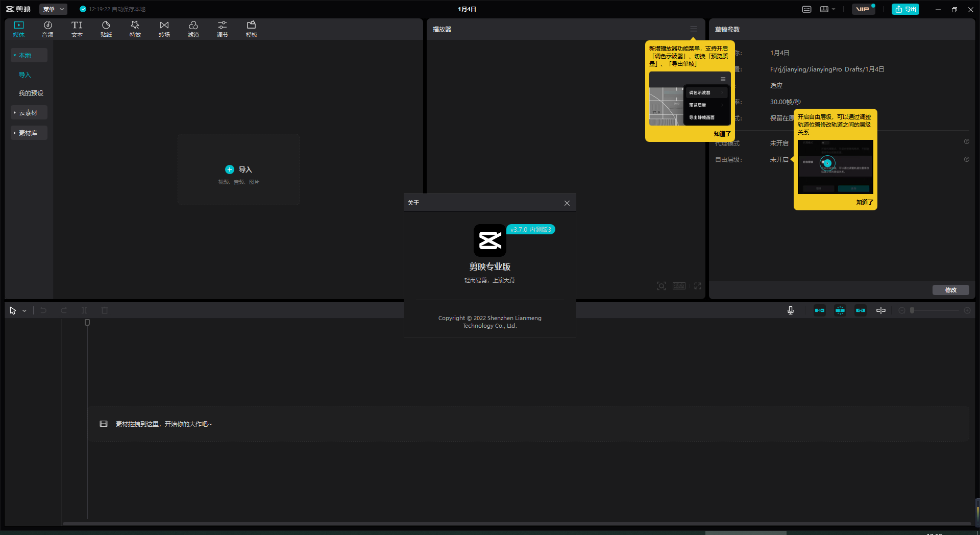This screenshot has width=980, height=535.
Task: Click the 剪映 logo in title bar
Action: 18,9
